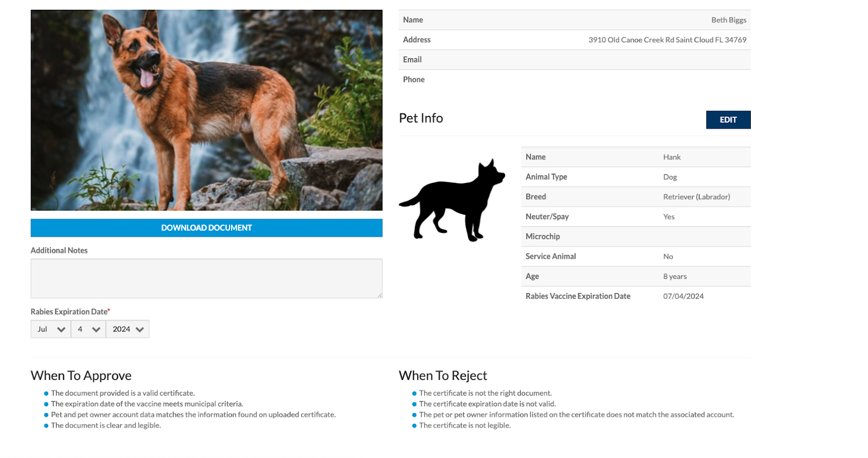Expand the expiration year dropdown showing 2024
This screenshot has width=868, height=458.
pyautogui.click(x=127, y=329)
